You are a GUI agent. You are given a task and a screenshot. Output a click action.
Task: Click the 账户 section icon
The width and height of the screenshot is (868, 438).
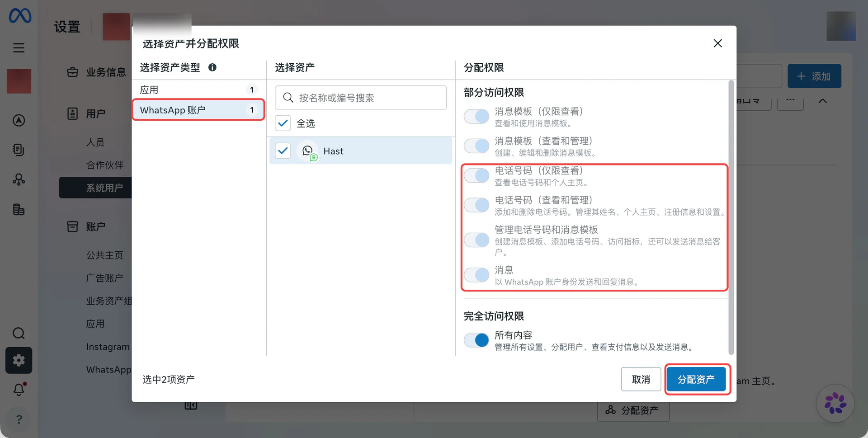pyautogui.click(x=72, y=226)
